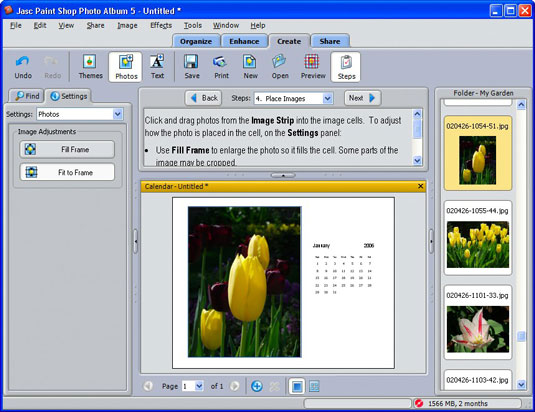Click the red status bar icon

(x=419, y=403)
